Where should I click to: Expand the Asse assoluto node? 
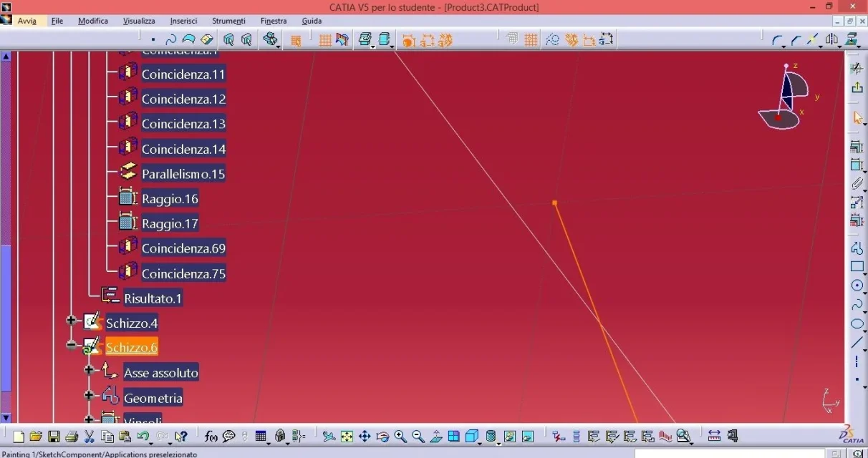click(89, 370)
